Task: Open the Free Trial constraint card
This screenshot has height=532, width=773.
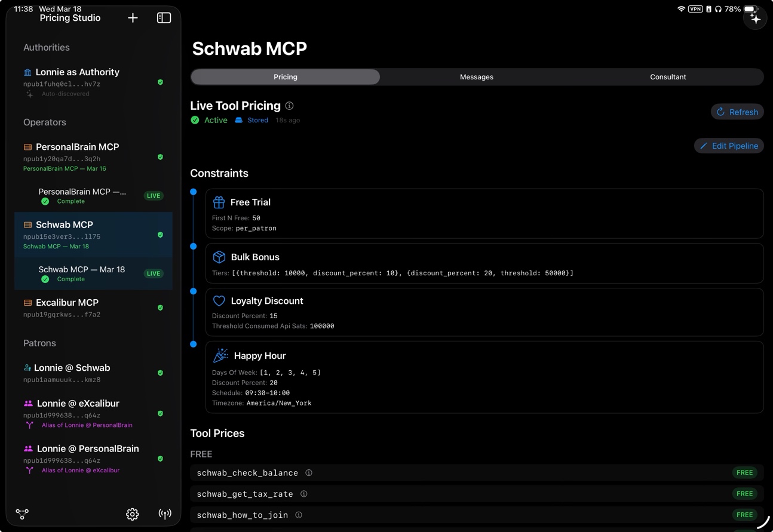Action: 484,214
